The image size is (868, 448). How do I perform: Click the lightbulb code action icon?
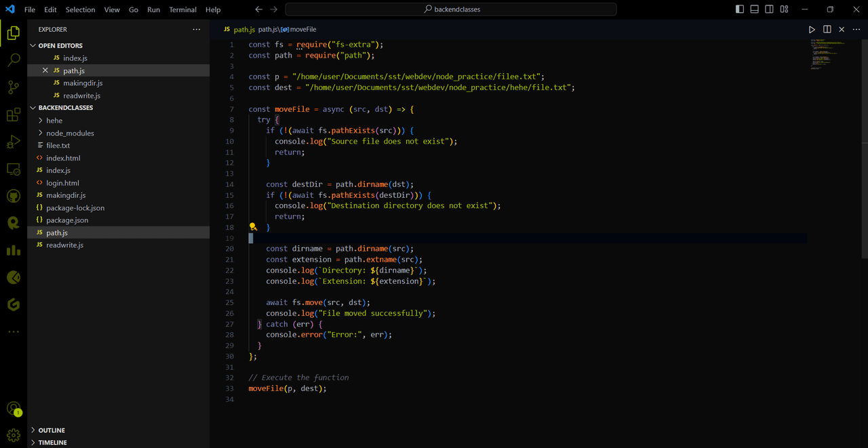pos(253,227)
